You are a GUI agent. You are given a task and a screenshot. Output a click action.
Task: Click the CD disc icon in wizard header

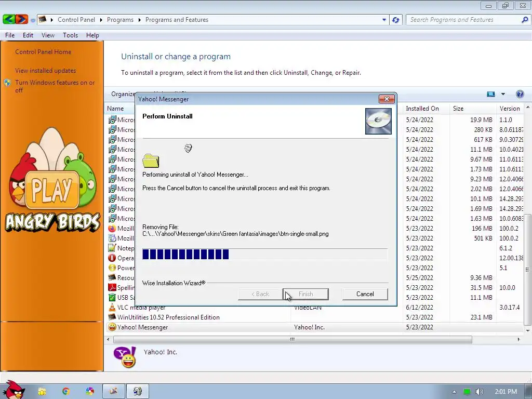[378, 121]
